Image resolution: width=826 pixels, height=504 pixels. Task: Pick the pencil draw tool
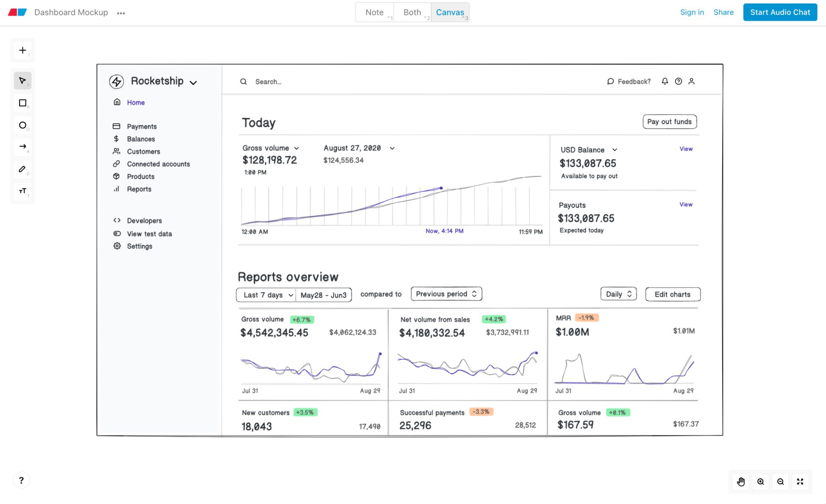click(x=23, y=169)
